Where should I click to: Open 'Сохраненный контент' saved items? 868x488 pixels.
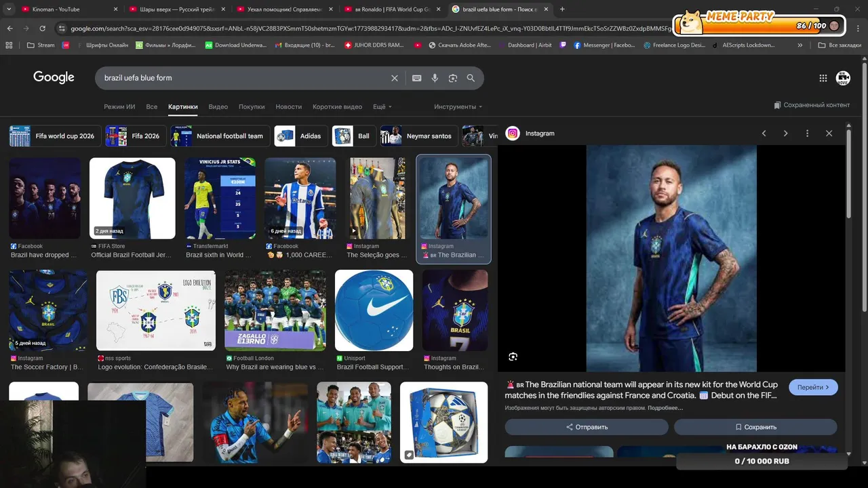tap(812, 105)
